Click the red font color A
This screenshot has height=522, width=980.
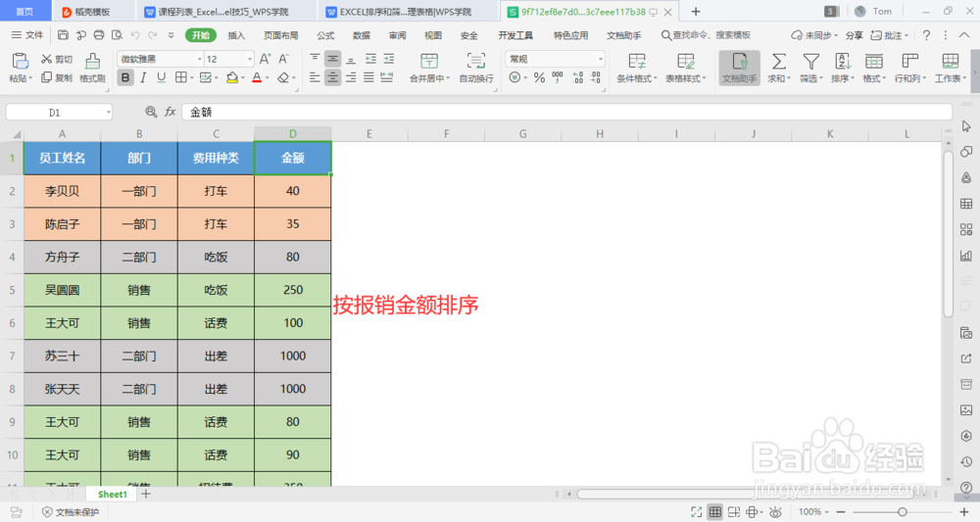click(x=257, y=77)
